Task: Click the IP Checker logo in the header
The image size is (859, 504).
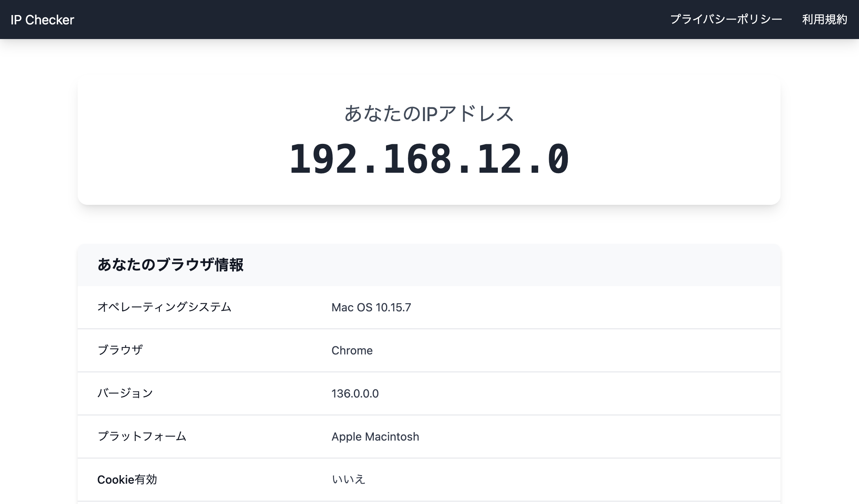Action: [42, 19]
